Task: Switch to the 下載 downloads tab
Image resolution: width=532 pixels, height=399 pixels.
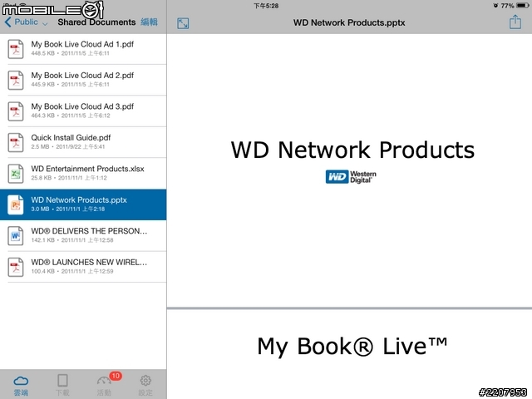Action: 62,385
